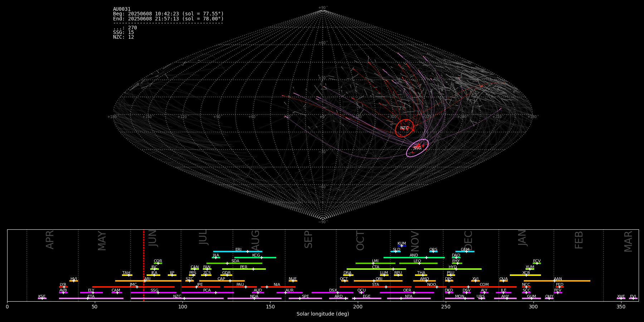Image resolution: width=644 pixels, height=322 pixels.
Task: Click the NTA shower label
Action: point(409,297)
